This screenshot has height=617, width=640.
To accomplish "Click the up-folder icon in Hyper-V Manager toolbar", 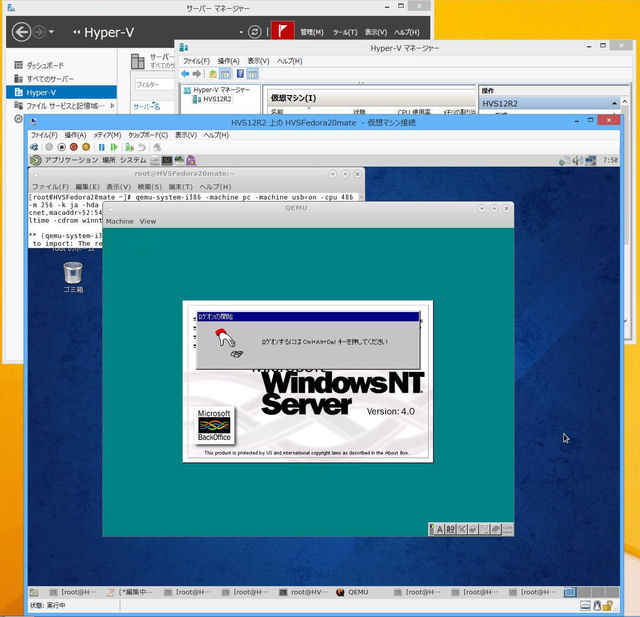I will [x=213, y=74].
